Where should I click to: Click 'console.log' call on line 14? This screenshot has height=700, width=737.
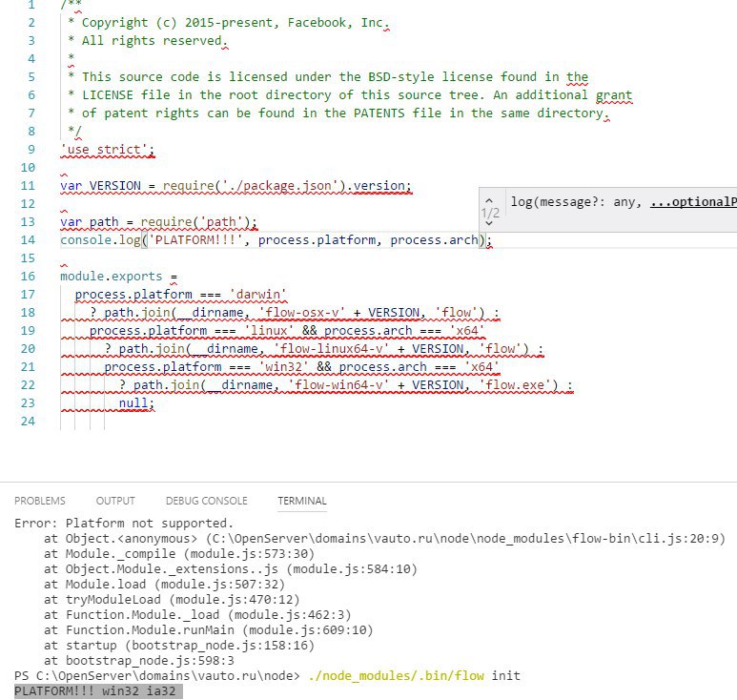point(100,240)
